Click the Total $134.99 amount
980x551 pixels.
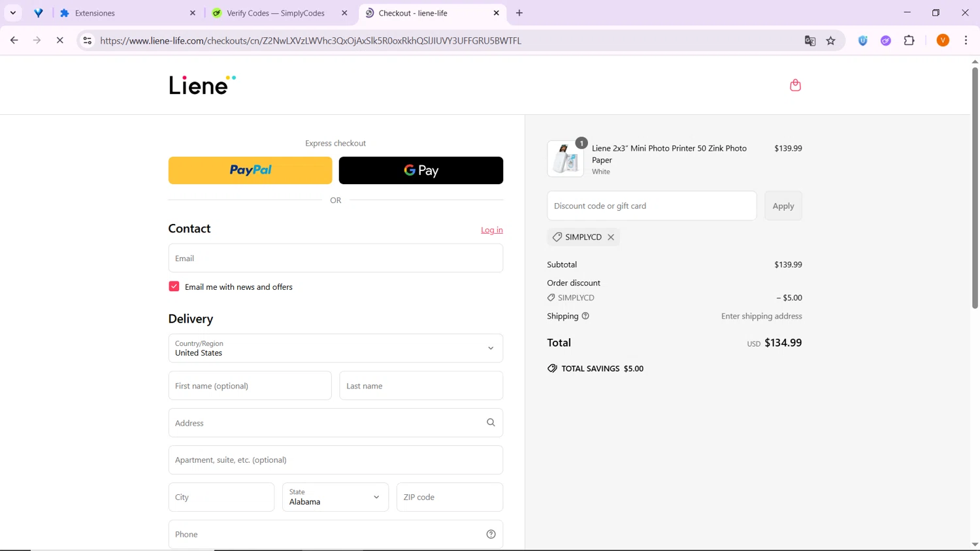[783, 343]
